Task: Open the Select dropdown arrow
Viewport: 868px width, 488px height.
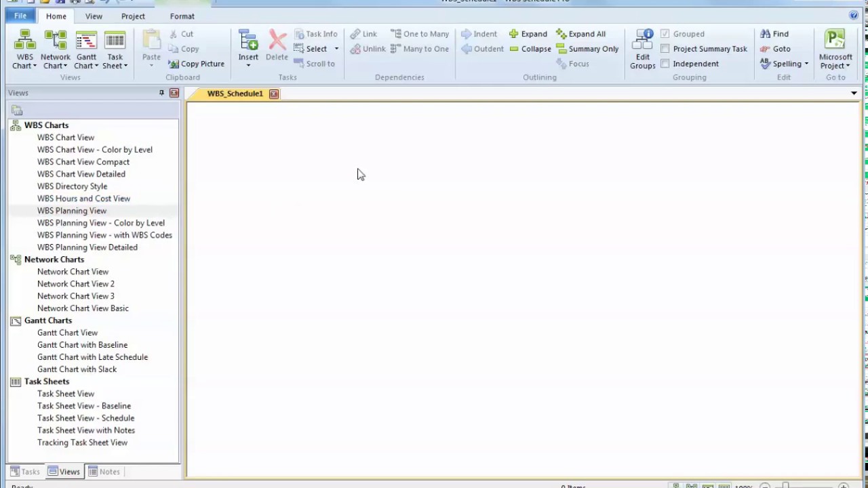Action: coord(336,49)
